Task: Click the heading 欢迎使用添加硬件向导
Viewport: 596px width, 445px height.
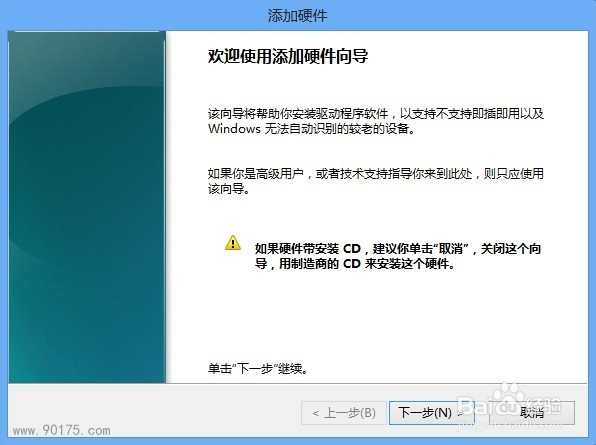Action: coord(288,57)
